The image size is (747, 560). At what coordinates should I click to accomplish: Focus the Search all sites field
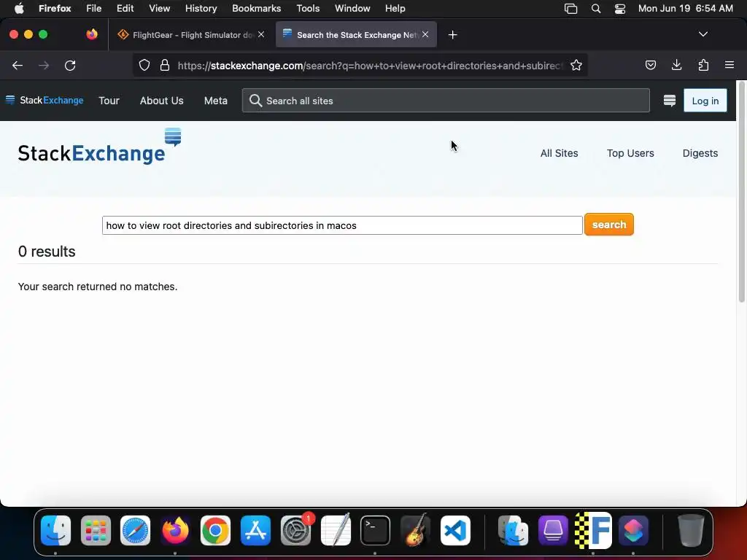446,101
